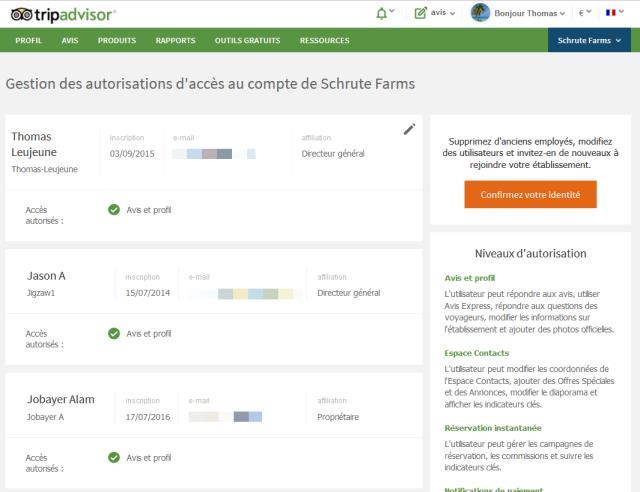Click the Réservation instantanée heading link
Screen dimensions: 640x492
click(493, 428)
